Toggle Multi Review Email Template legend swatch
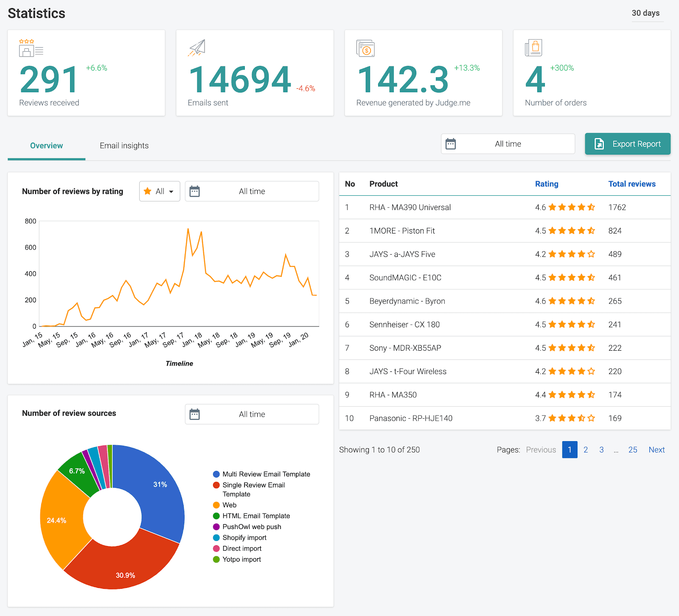 click(x=216, y=474)
